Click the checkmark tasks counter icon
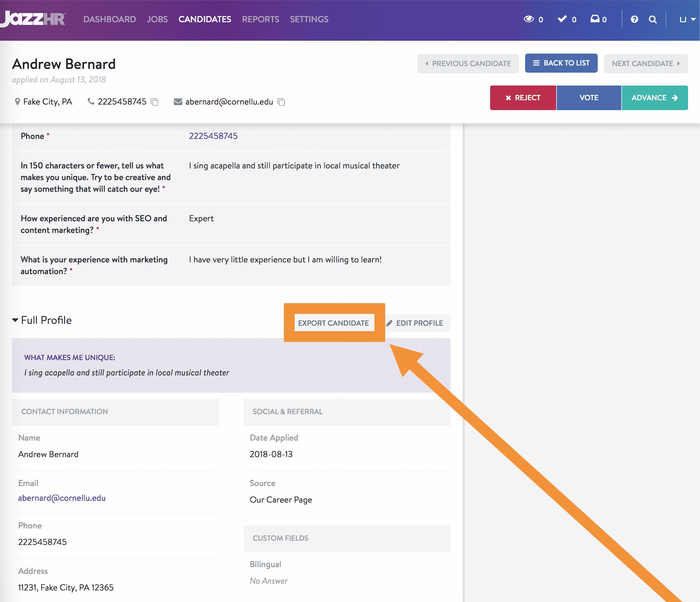This screenshot has width=700, height=602. click(562, 19)
